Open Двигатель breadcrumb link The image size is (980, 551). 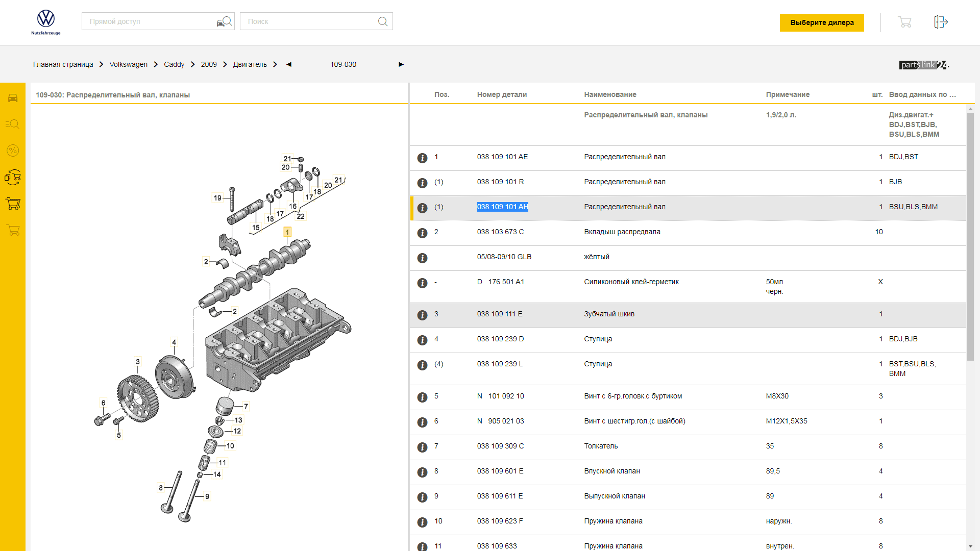tap(250, 64)
